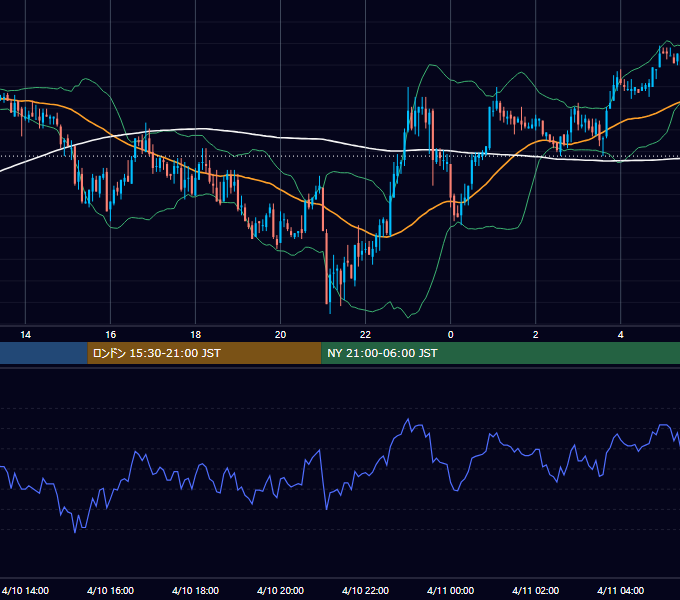Click the 22 hour label on price chart axis

pyautogui.click(x=366, y=335)
